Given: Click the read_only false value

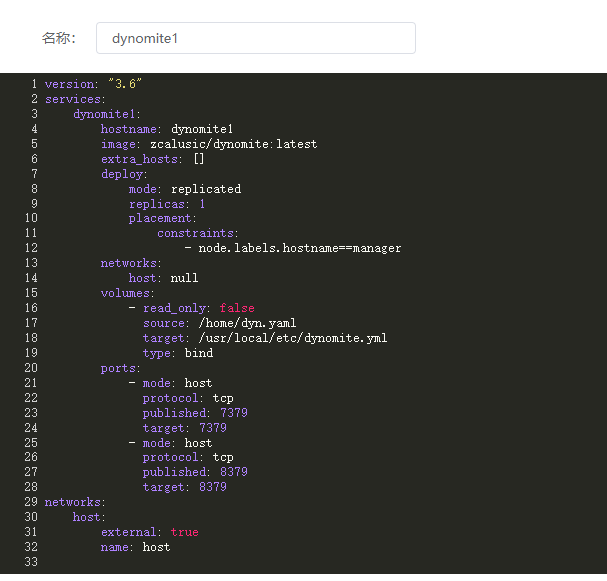Looking at the screenshot, I should 237,308.
